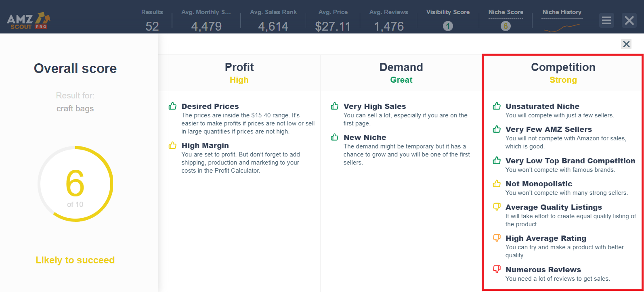Click thumbs-up beside Desired Prices
This screenshot has height=292, width=644.
[x=173, y=105]
